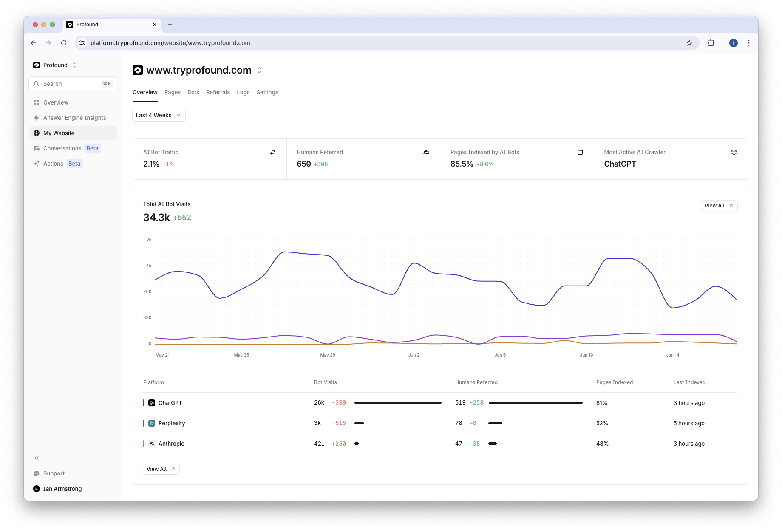Open Answer Engine Insights

73,118
